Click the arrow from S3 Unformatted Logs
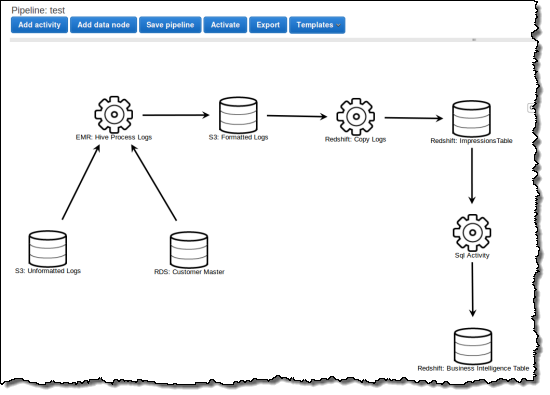The image size is (550, 395). (x=81, y=182)
